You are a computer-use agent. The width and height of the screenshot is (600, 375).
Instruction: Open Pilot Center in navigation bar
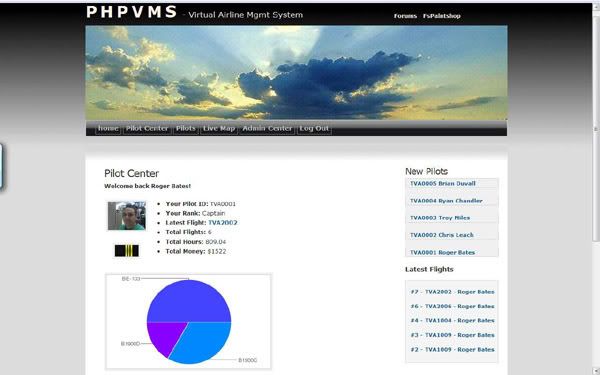click(147, 129)
